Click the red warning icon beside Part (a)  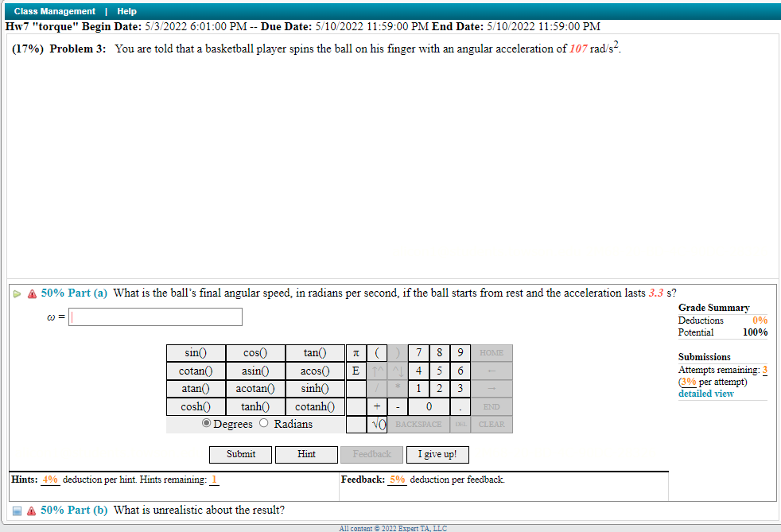31,293
